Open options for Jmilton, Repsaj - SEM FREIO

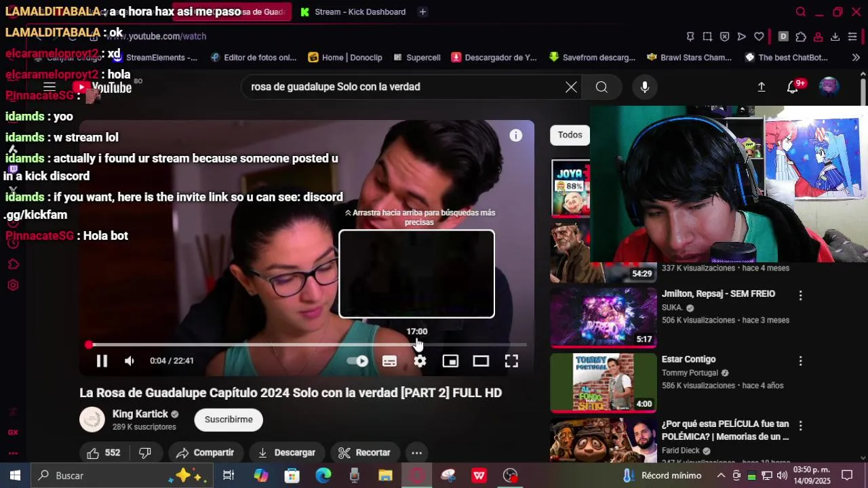point(801,296)
